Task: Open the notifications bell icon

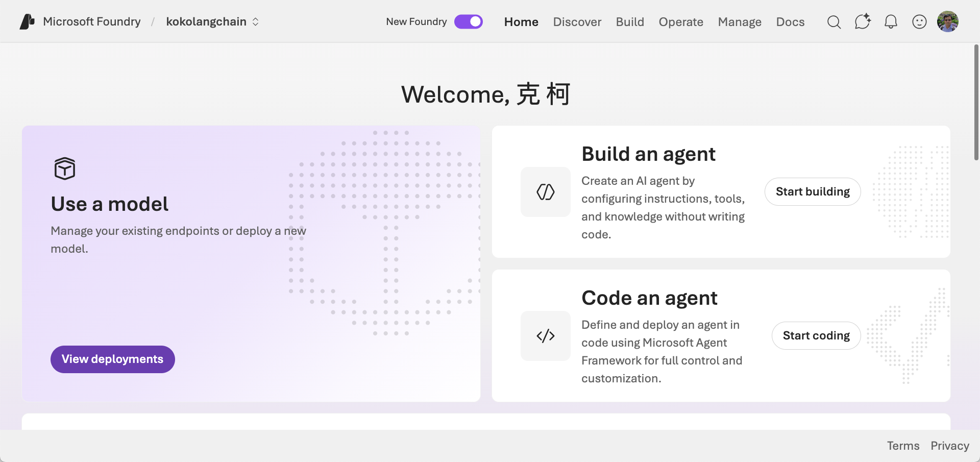Action: (891, 21)
